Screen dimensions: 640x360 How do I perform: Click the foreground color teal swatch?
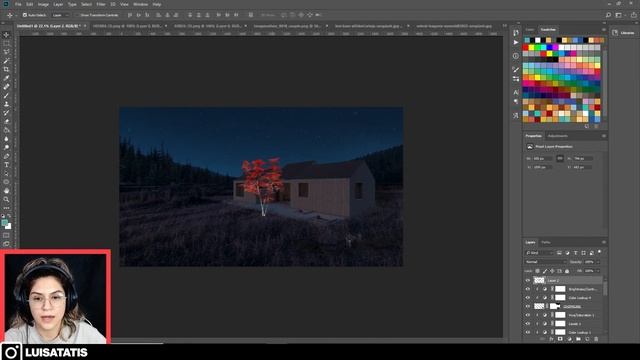click(4, 222)
